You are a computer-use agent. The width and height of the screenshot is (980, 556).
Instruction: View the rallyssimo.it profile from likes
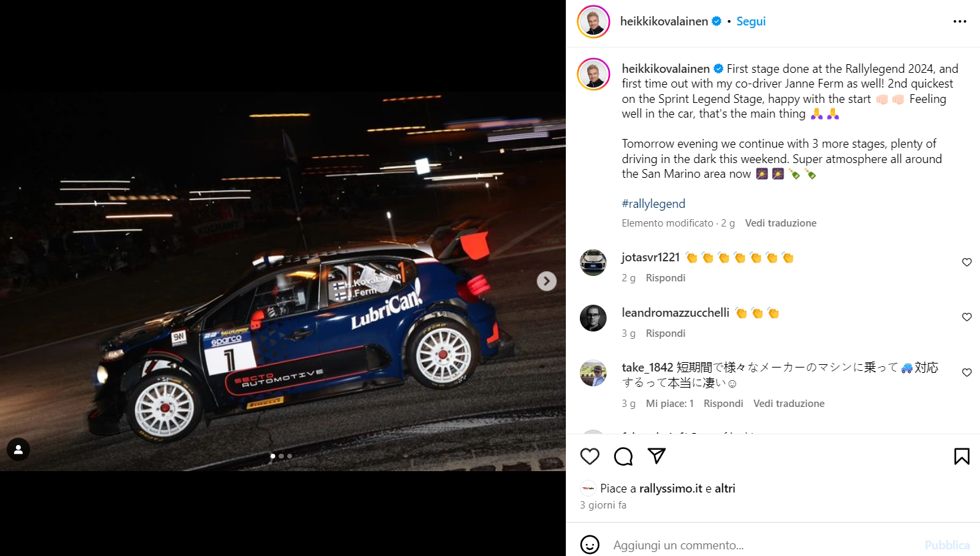pyautogui.click(x=671, y=489)
